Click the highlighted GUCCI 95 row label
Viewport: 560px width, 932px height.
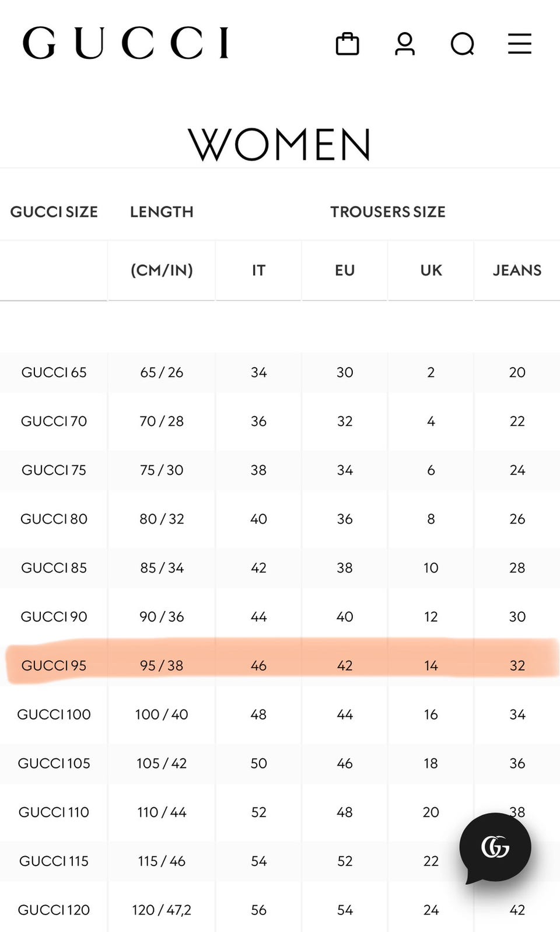[54, 665]
